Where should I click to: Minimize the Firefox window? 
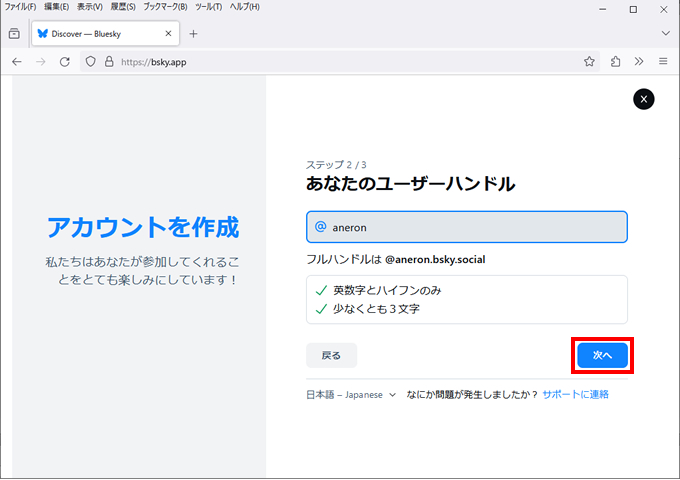coord(603,9)
